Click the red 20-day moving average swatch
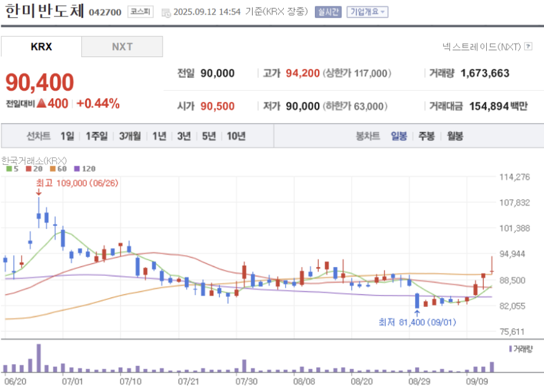The height and width of the screenshot is (392, 544). 29,169
